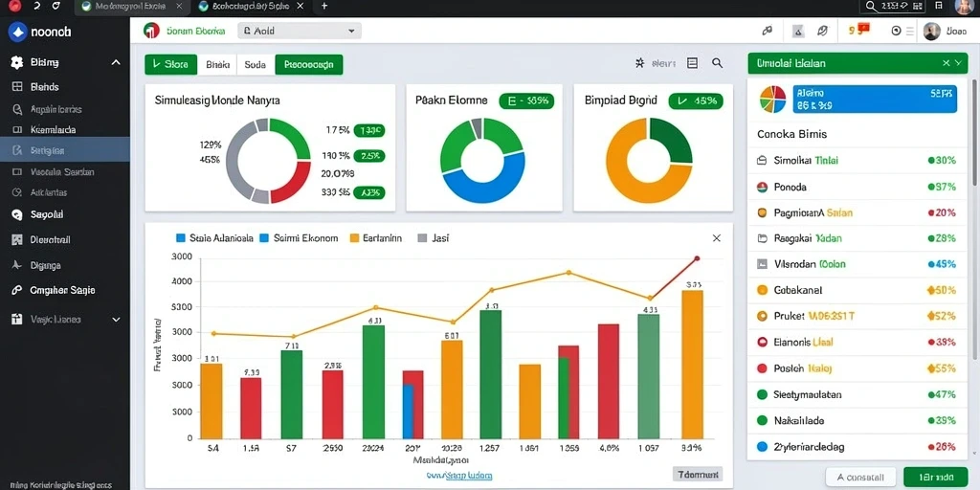Select the blue highlighted card in right panel
Image resolution: width=980 pixels, height=490 pixels.
875,100
